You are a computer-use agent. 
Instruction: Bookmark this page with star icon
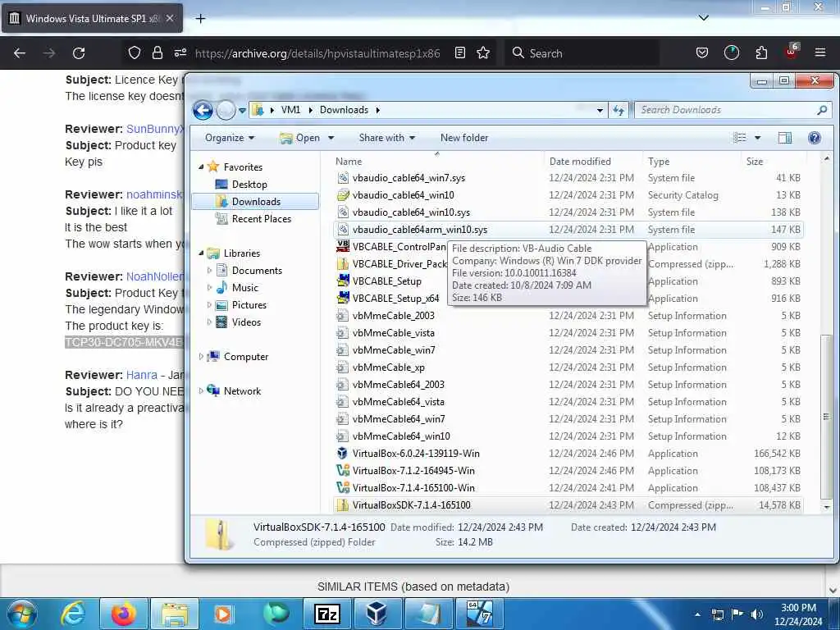pos(483,53)
